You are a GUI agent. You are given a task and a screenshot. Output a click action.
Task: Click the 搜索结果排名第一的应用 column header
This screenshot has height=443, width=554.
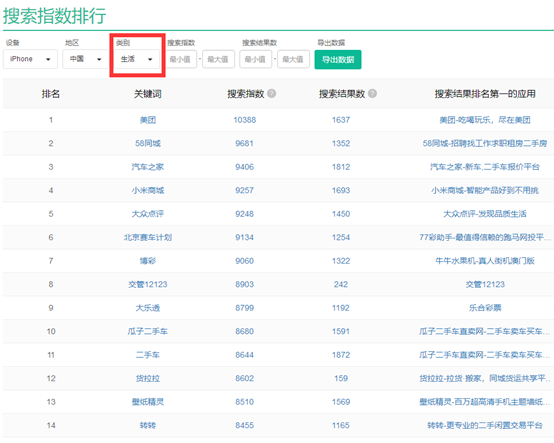point(485,94)
